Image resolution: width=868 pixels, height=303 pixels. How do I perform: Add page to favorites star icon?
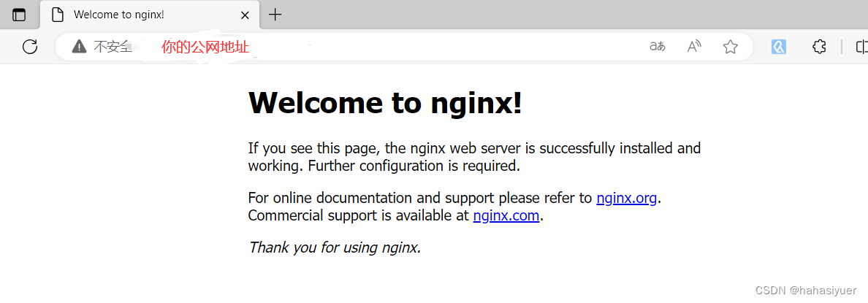730,47
